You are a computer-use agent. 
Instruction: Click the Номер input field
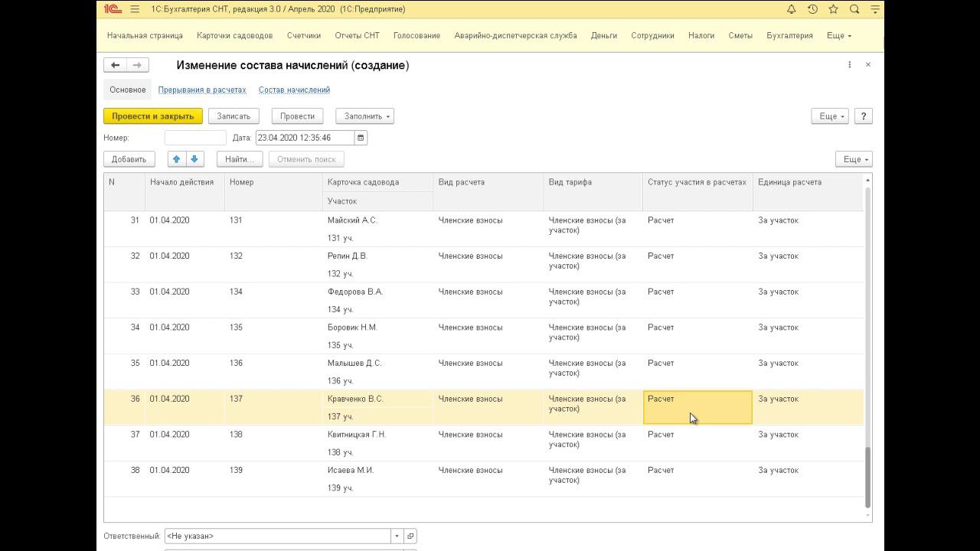click(195, 138)
